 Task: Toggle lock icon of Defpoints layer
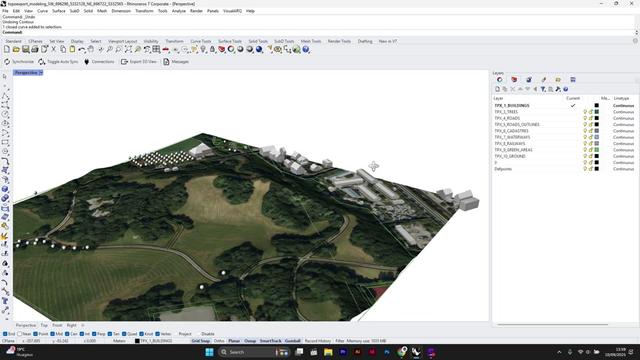click(591, 169)
